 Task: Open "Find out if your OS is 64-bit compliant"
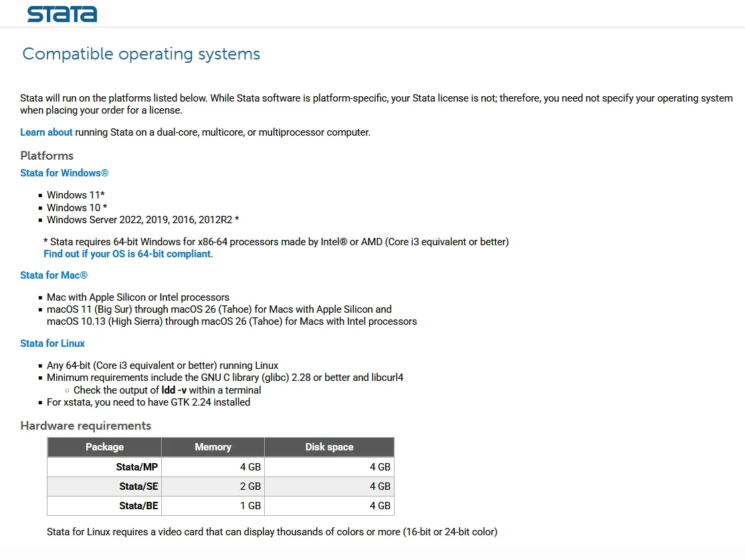[x=127, y=254]
